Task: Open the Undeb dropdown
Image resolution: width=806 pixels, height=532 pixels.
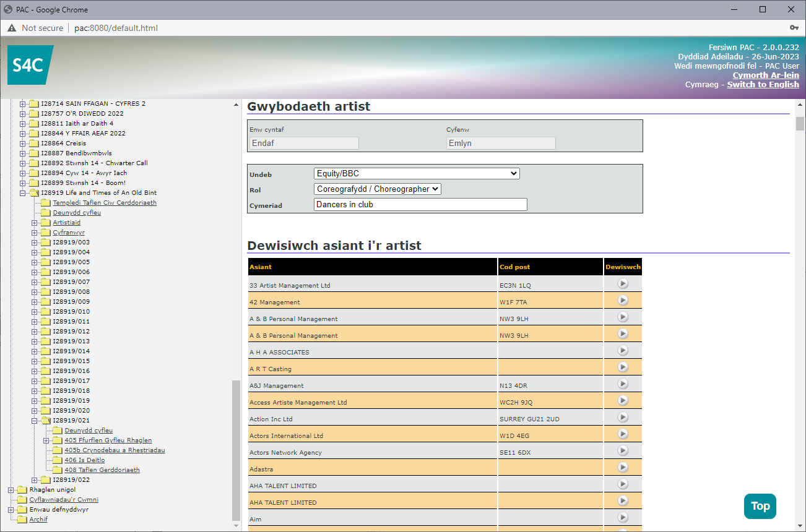Action: coord(417,174)
